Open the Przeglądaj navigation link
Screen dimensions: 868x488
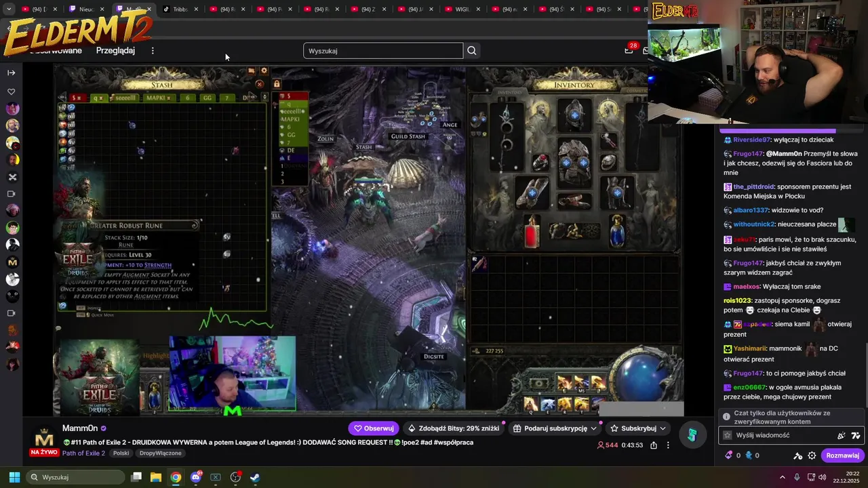click(x=115, y=50)
